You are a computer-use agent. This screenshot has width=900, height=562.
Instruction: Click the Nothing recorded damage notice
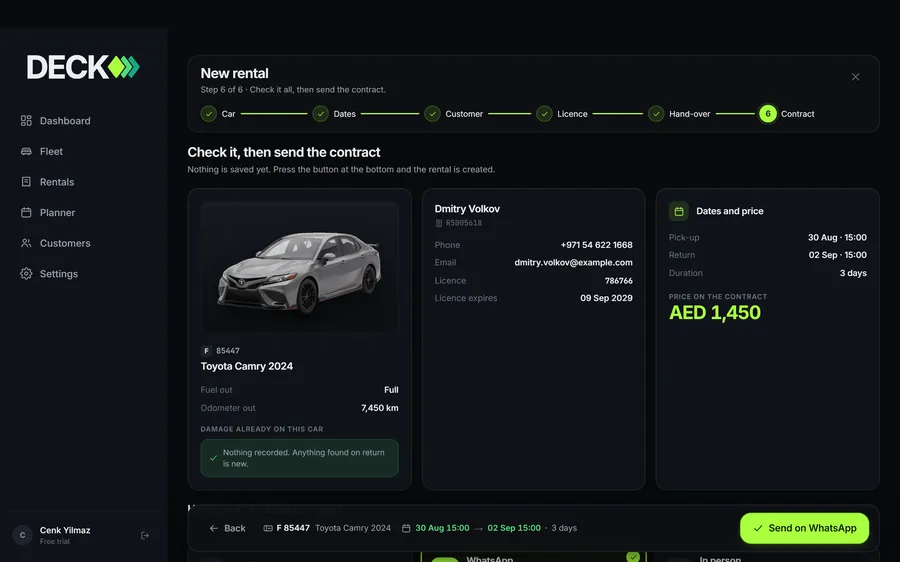click(300, 458)
